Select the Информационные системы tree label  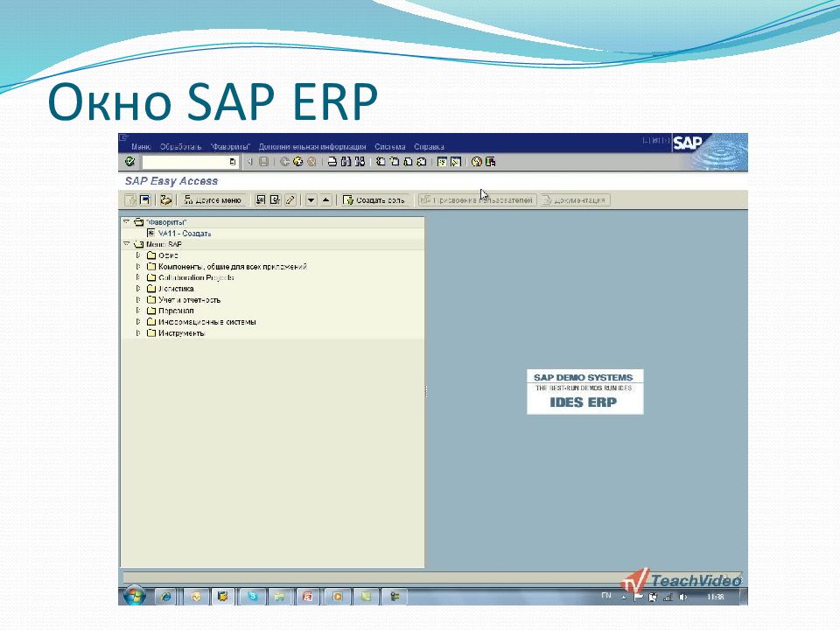tap(206, 322)
